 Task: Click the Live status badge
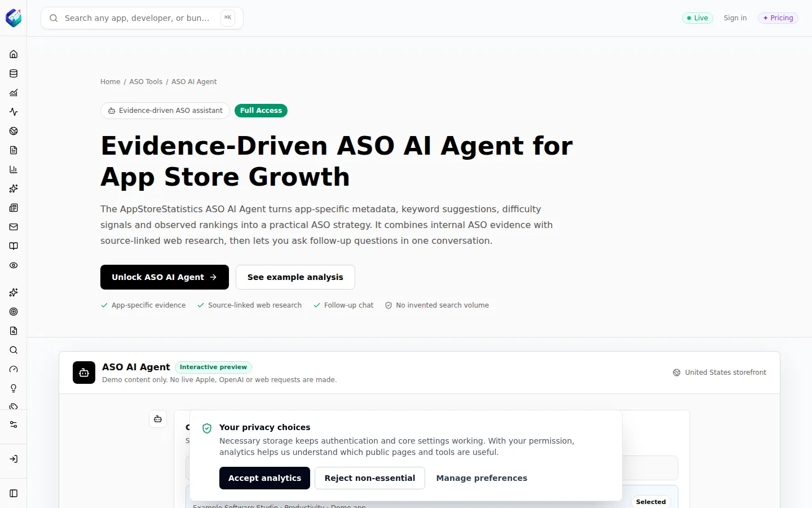coord(698,18)
